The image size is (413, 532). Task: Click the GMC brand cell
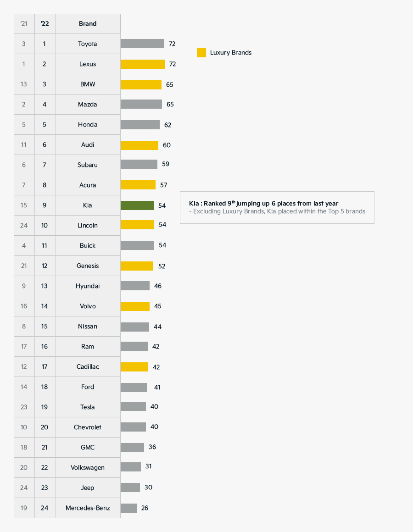pyautogui.click(x=88, y=448)
